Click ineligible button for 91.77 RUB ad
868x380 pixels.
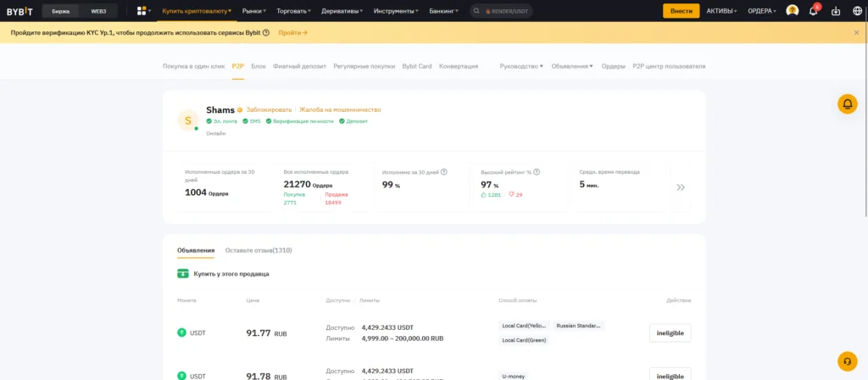[x=670, y=332]
